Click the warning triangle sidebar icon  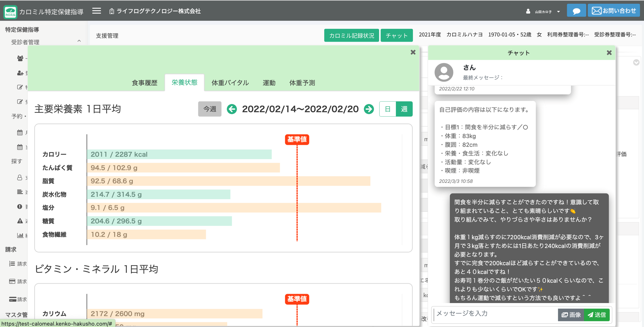tap(20, 221)
